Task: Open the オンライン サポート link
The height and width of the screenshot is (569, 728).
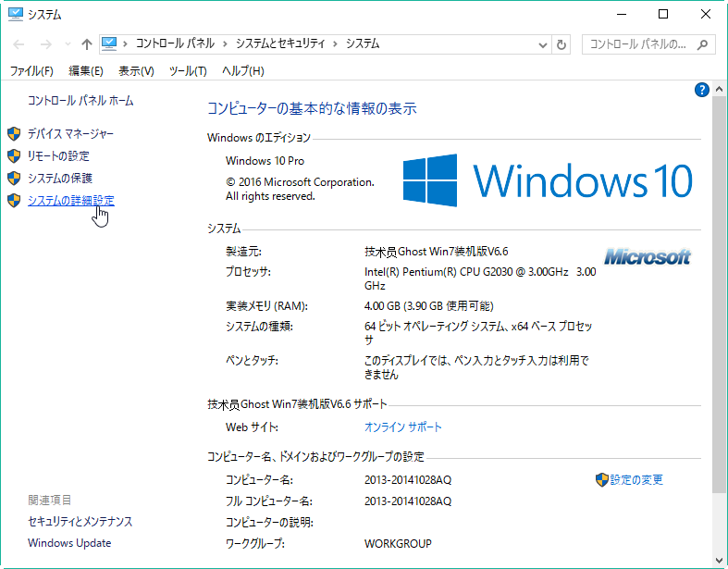Action: (403, 427)
